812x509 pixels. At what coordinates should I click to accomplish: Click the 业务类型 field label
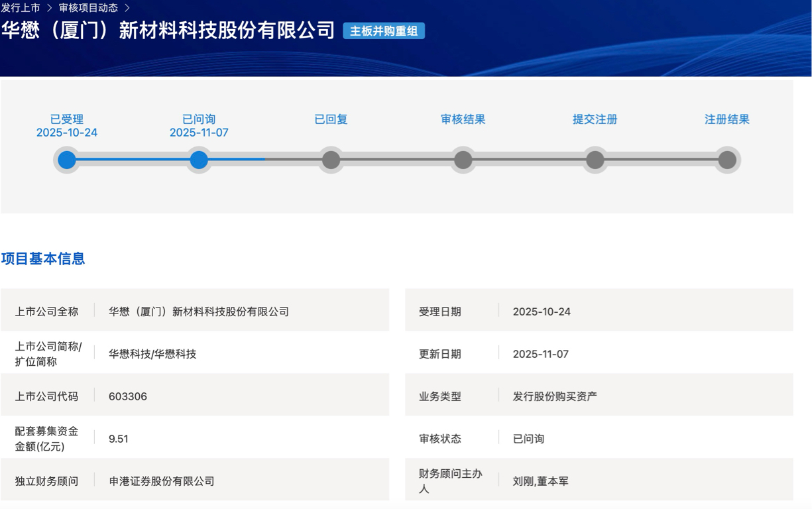pos(440,396)
